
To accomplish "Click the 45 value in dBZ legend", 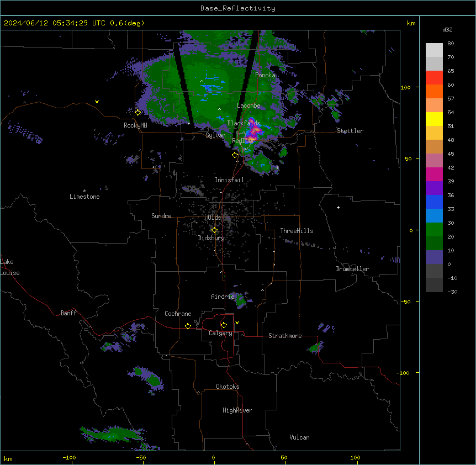I will tap(451, 154).
